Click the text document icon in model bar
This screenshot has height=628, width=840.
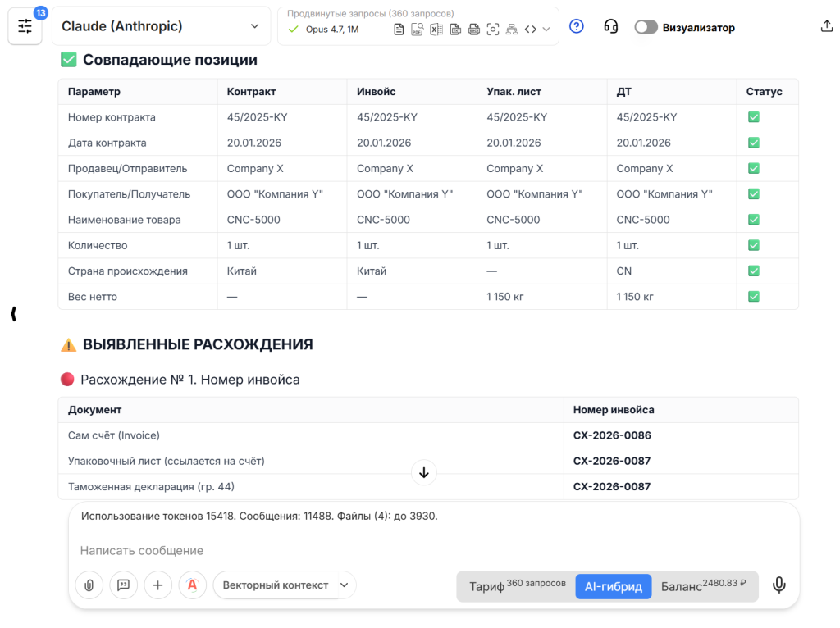399,30
